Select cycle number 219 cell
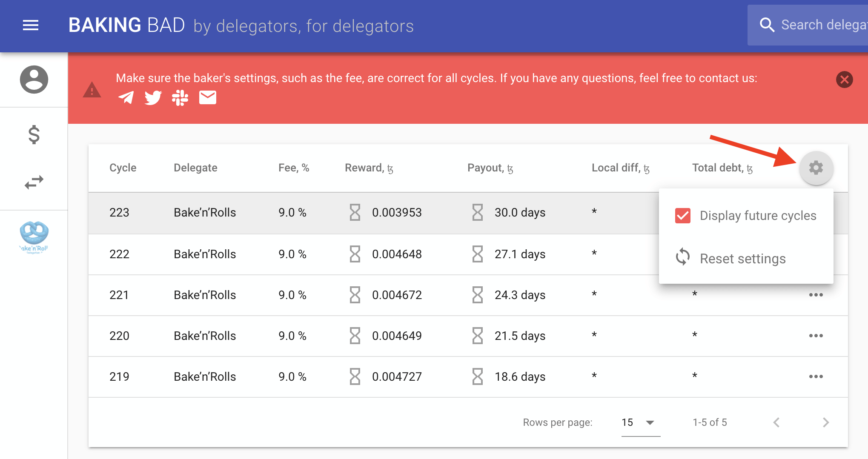This screenshot has height=459, width=868. 119,376
